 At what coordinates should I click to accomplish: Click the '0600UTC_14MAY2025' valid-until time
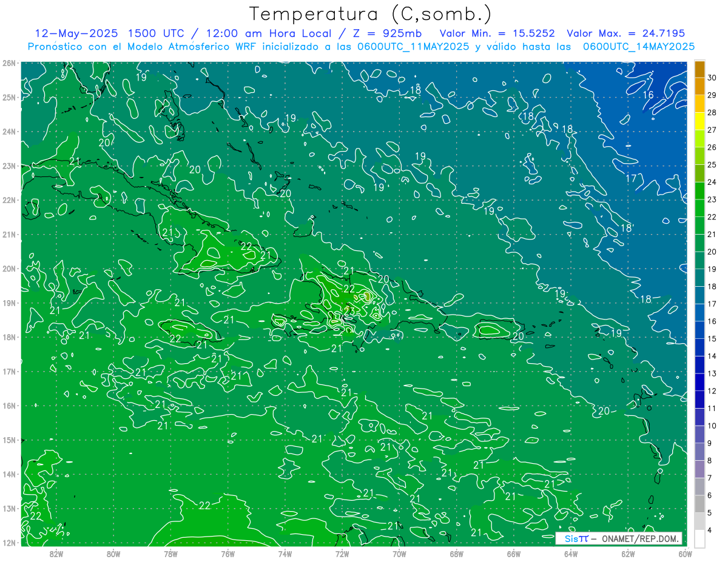tap(639, 46)
